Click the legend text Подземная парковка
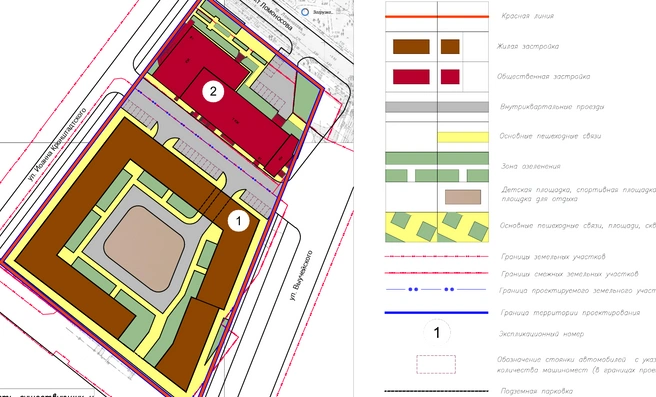Screen dimensions: 656x397 [536, 391]
